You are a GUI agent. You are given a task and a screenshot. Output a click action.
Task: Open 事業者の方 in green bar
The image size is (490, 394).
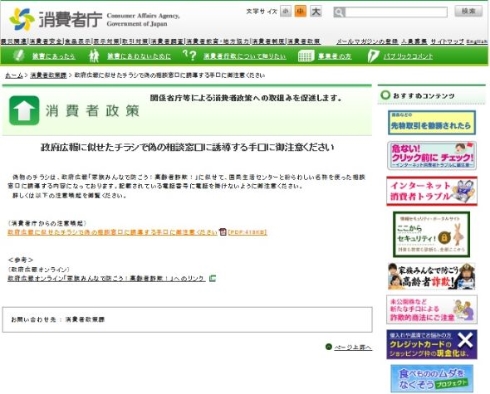pos(334,56)
